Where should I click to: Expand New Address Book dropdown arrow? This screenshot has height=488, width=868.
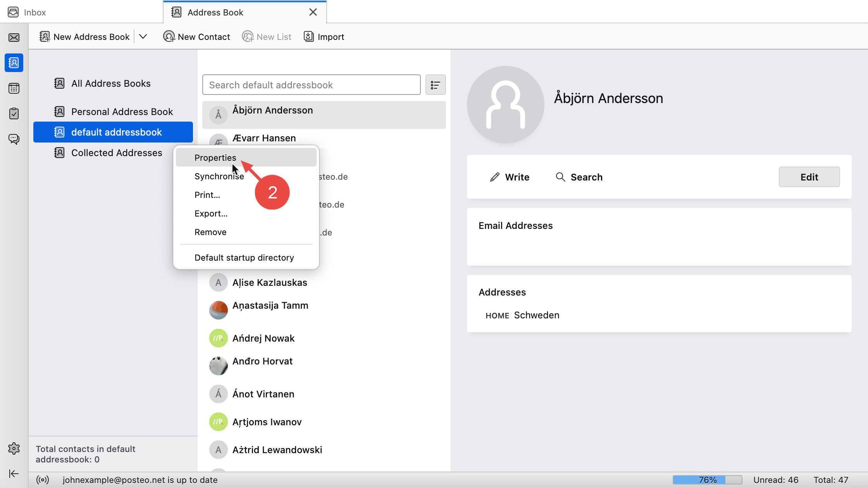[x=143, y=37]
